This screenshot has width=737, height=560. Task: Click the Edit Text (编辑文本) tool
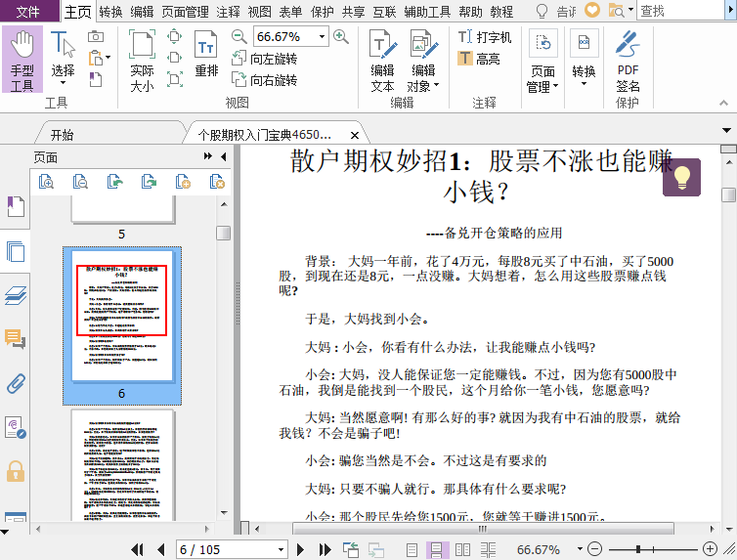click(382, 61)
